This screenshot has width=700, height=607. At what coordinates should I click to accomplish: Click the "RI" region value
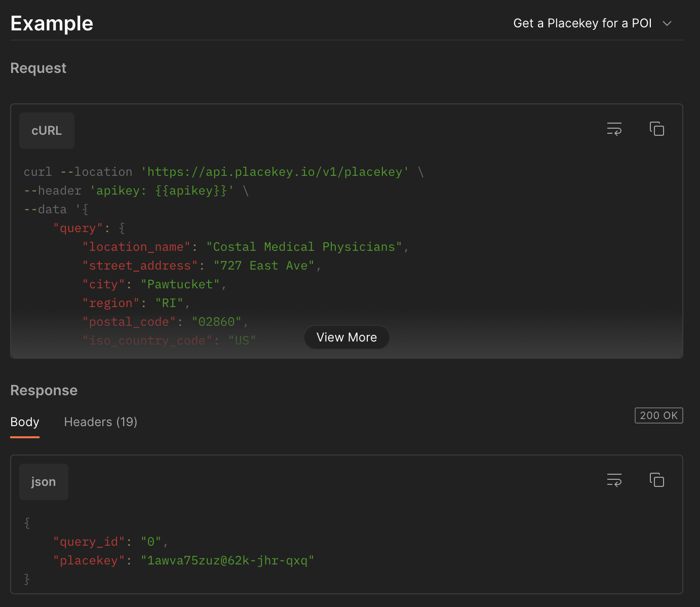(169, 303)
